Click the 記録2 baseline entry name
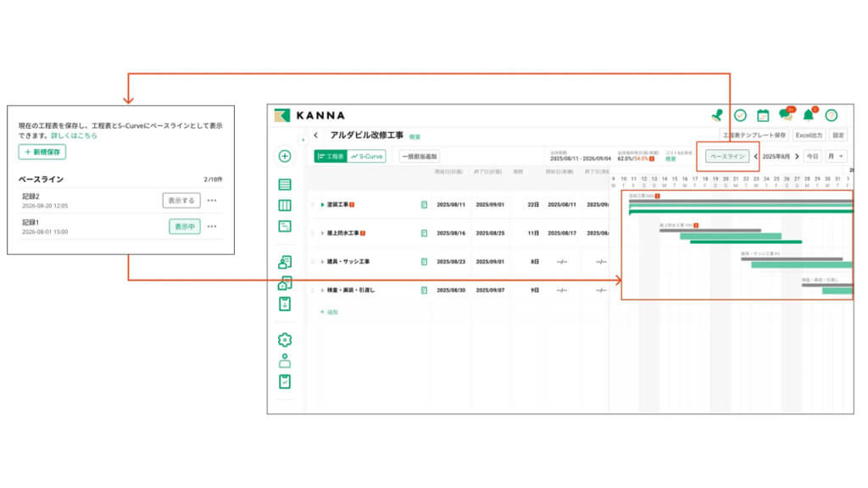 coord(31,197)
